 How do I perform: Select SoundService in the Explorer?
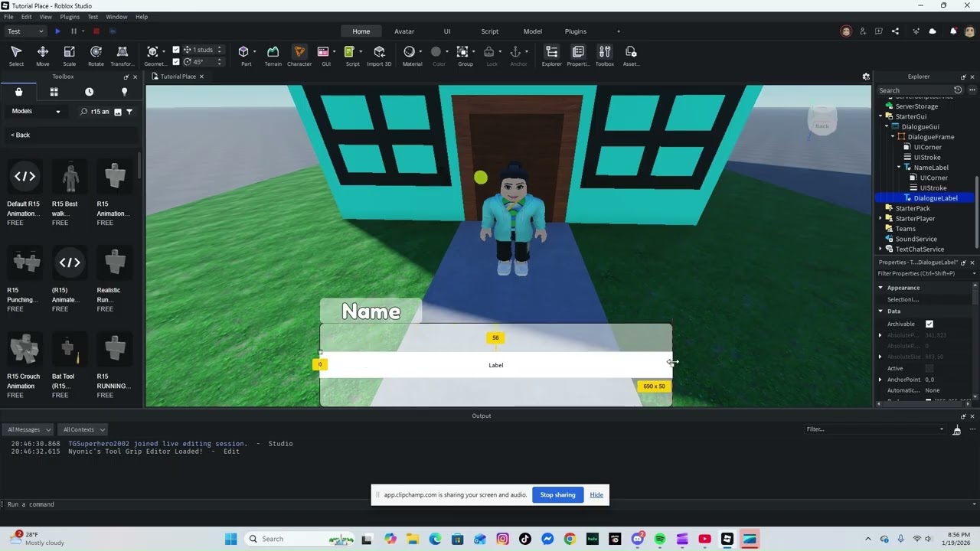click(916, 239)
